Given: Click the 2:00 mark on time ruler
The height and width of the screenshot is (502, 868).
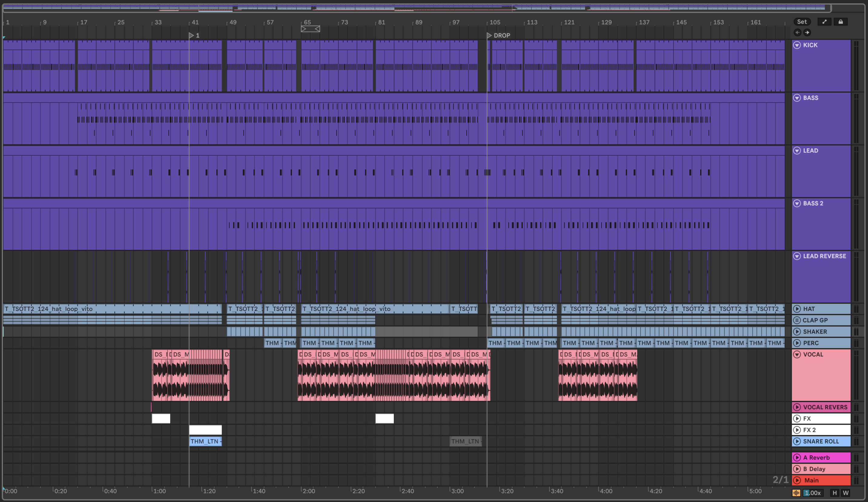Looking at the screenshot, I should coord(308,491).
